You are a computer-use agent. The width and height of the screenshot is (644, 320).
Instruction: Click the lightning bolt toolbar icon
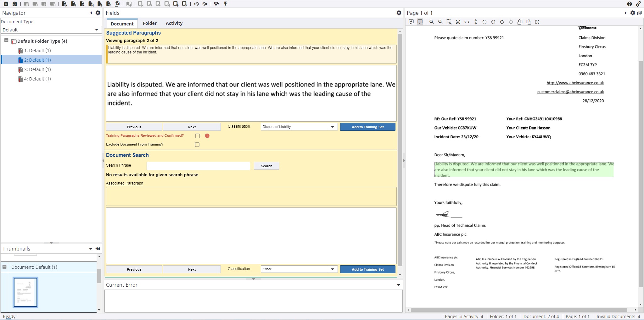tap(226, 4)
